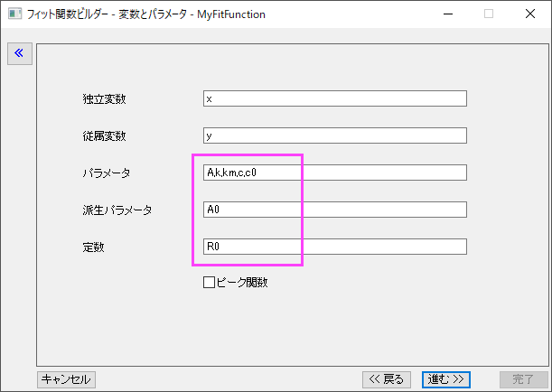
Task: Click the dependent variable field containing y
Action: tap(335, 135)
